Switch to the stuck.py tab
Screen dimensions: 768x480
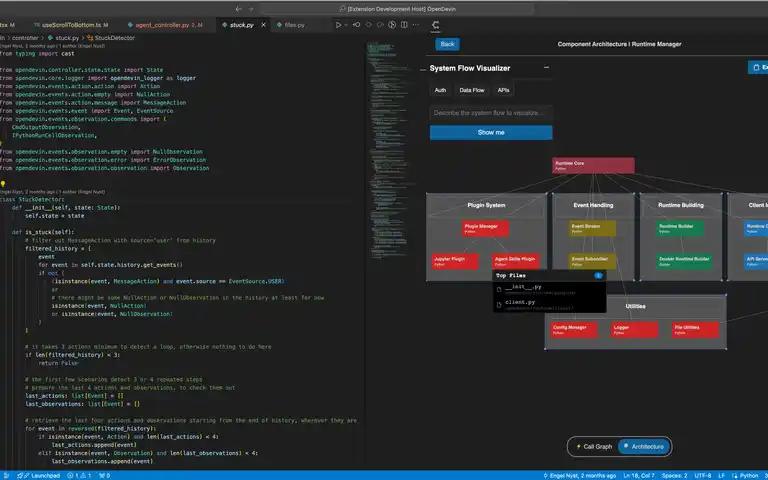[x=241, y=24]
